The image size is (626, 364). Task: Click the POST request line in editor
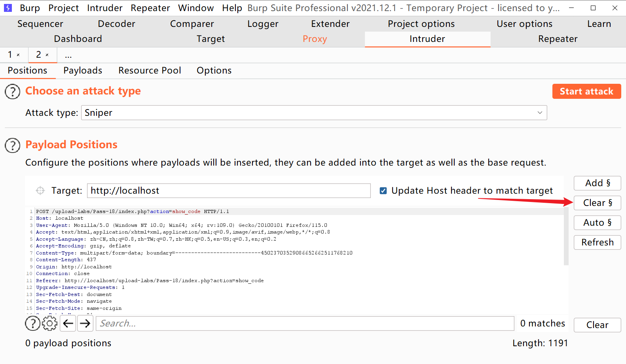click(x=133, y=211)
